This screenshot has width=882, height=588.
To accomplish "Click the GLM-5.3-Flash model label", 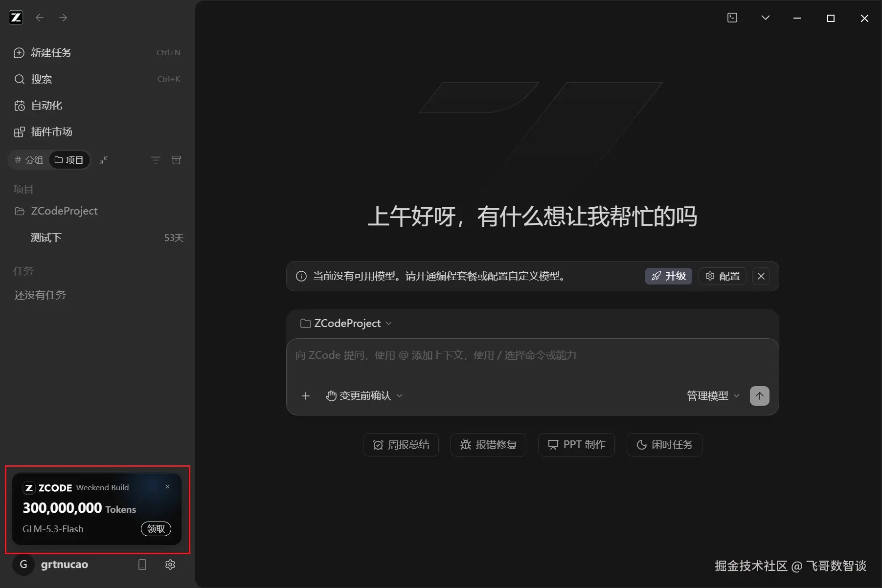I will pos(53,529).
